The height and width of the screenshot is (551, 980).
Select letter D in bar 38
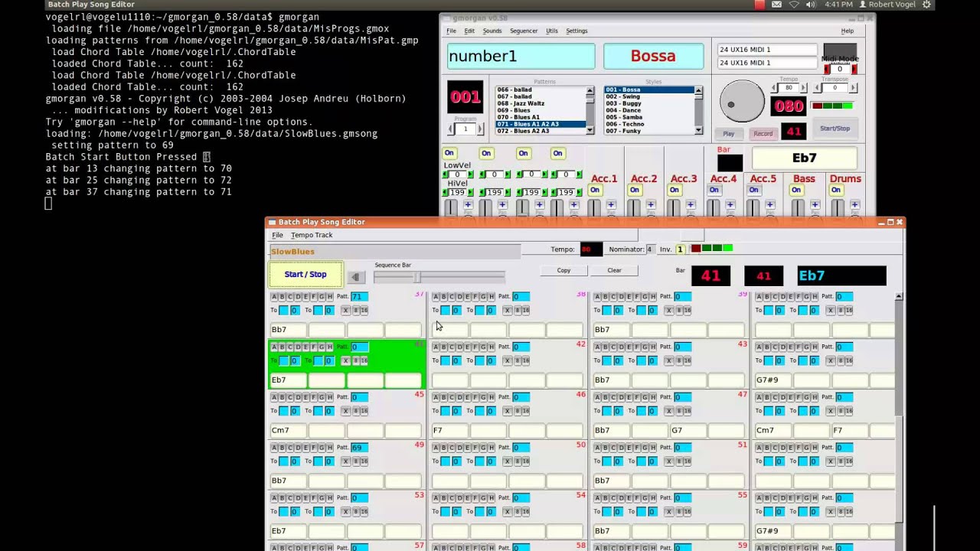[460, 296]
